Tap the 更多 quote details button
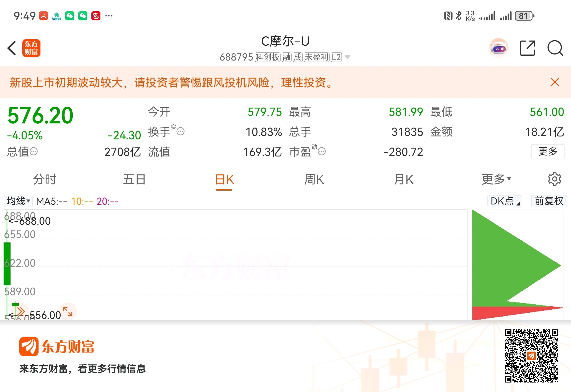This screenshot has height=392, width=571. (548, 152)
